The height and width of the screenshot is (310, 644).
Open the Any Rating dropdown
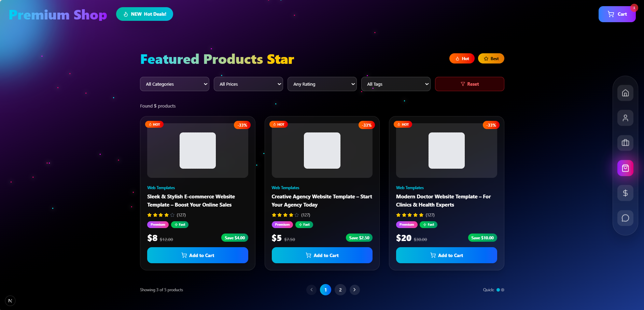(322, 84)
